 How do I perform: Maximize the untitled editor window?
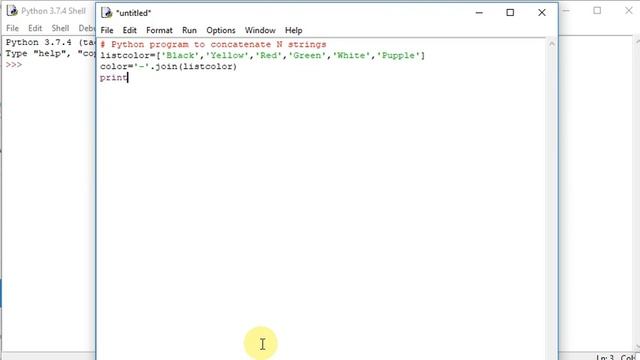point(510,13)
